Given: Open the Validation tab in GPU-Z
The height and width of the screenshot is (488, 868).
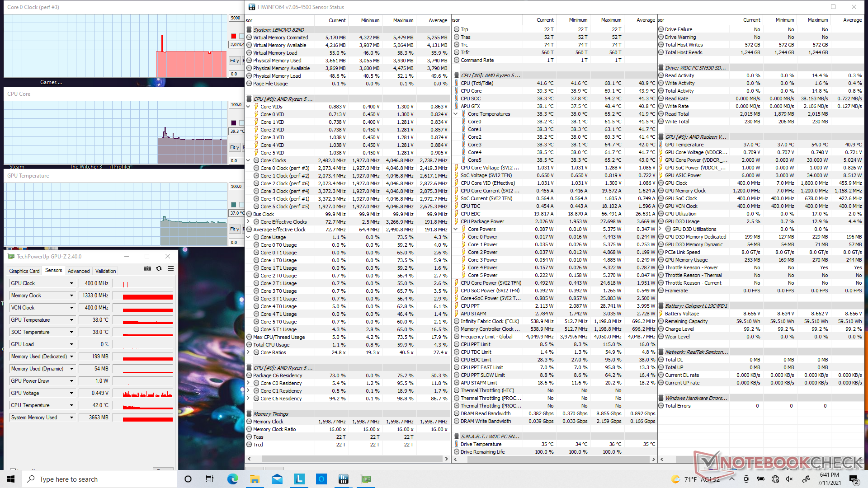Looking at the screenshot, I should (x=105, y=271).
